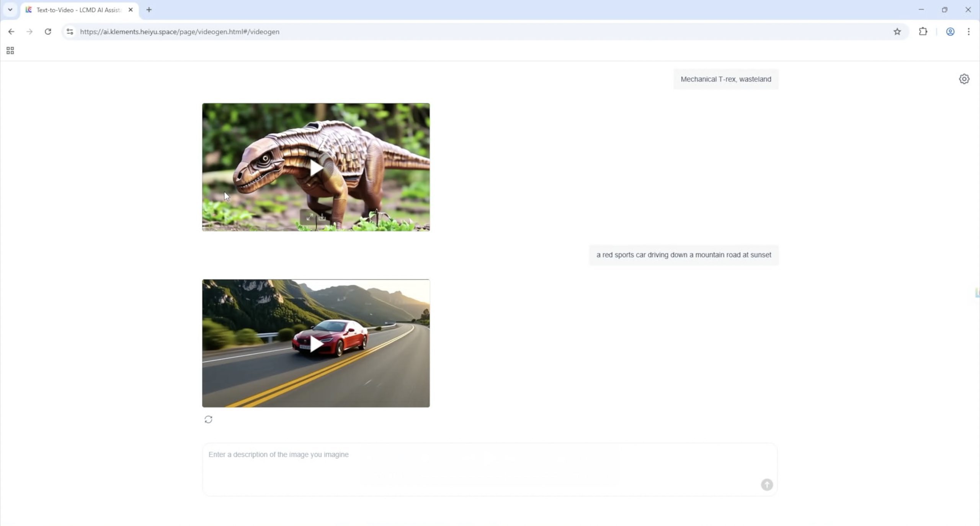Open the browser apps grid shortcut

pyautogui.click(x=10, y=51)
